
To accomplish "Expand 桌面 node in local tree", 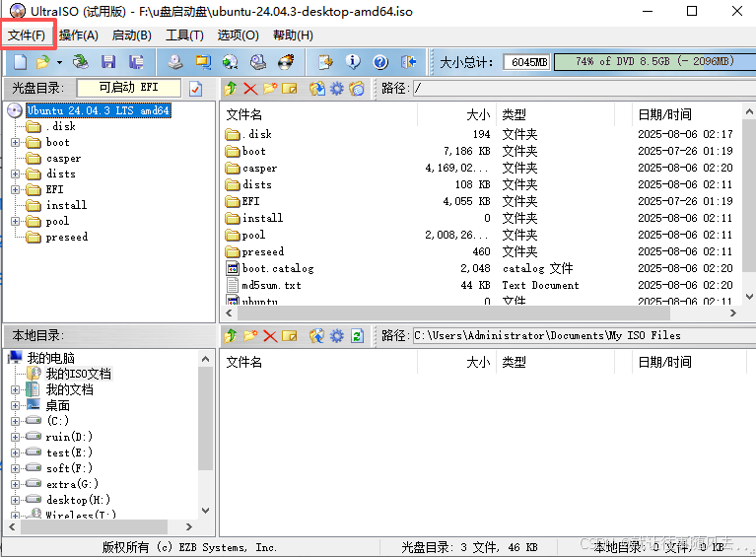I will 16,405.
